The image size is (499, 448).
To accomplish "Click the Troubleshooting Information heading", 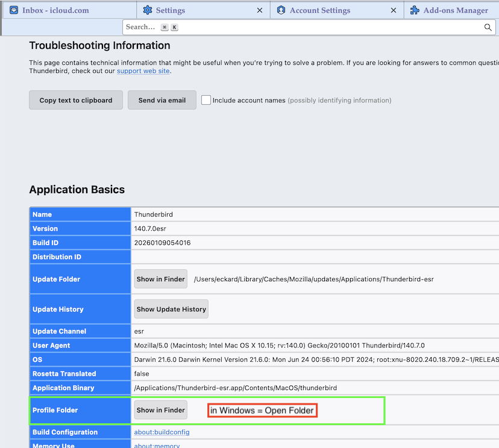I will [x=99, y=46].
